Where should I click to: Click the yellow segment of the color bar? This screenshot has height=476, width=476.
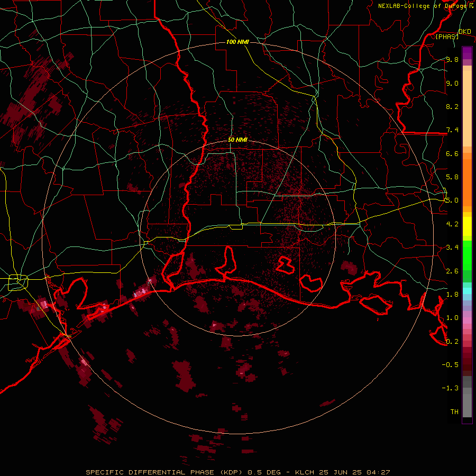tap(467, 226)
